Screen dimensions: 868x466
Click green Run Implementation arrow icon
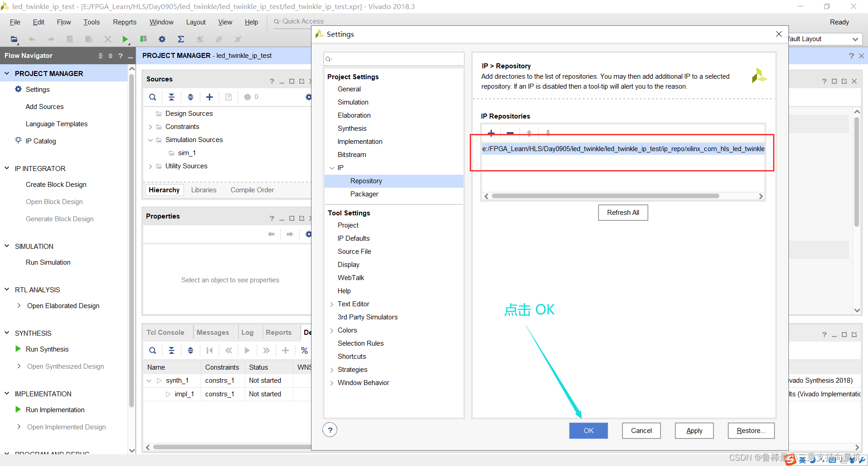pos(18,409)
